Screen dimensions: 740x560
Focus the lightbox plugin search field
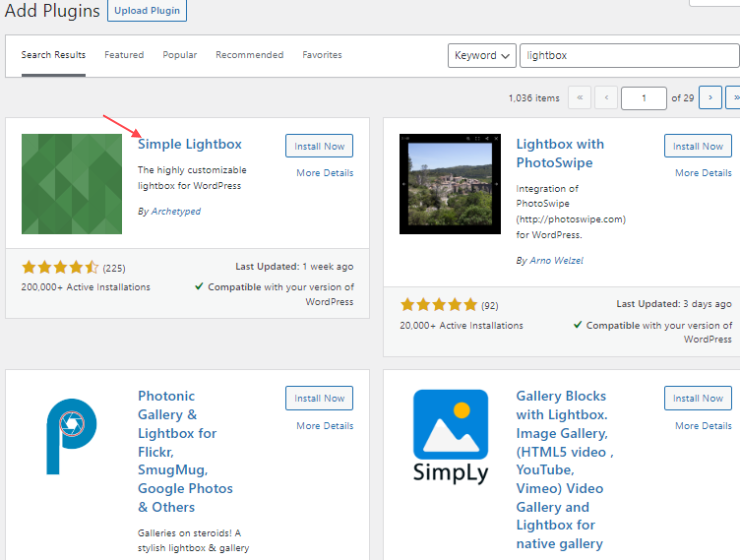coord(630,56)
